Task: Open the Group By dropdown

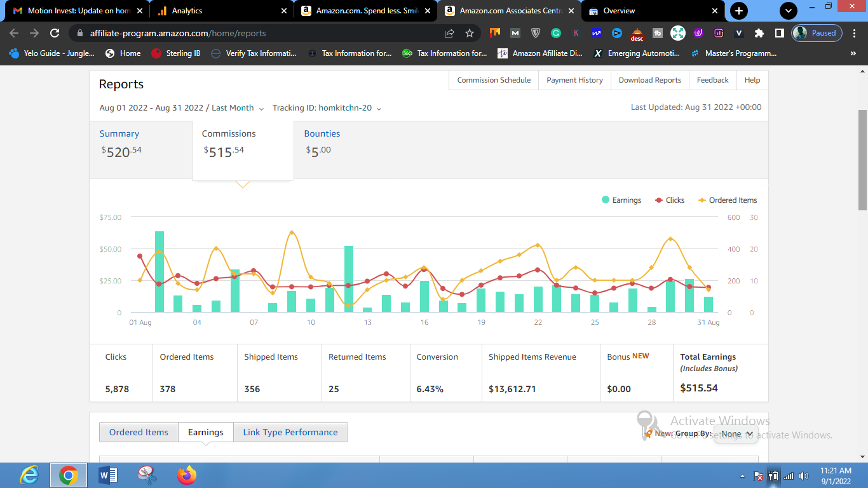Action: 736,434
